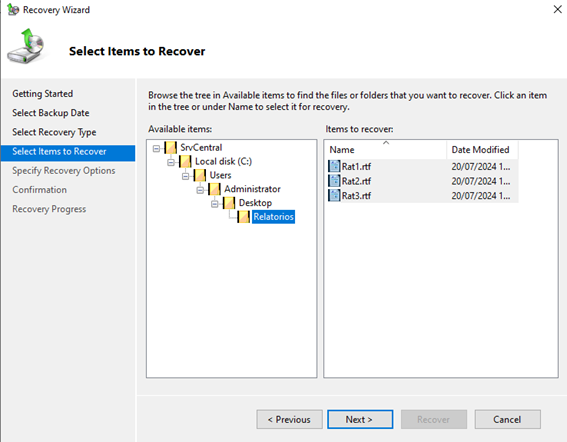
Task: Click the Next button
Action: (x=360, y=419)
